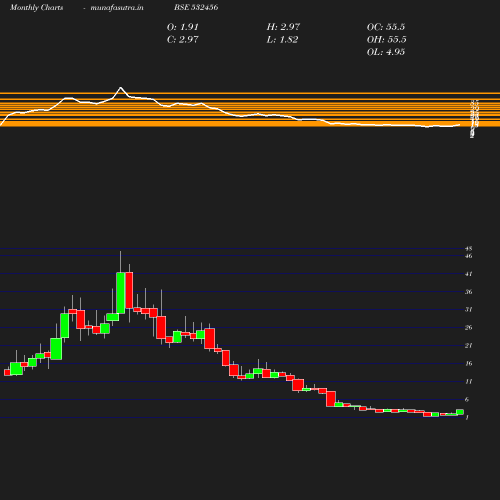Click the 16 price axis label
This screenshot has width=500, height=500.
(469, 364)
